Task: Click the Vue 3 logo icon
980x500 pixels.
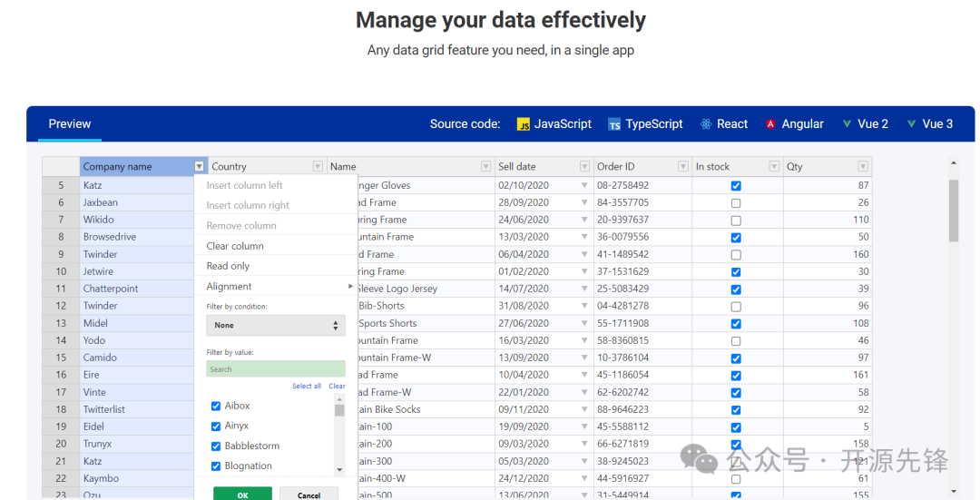Action: coord(911,124)
